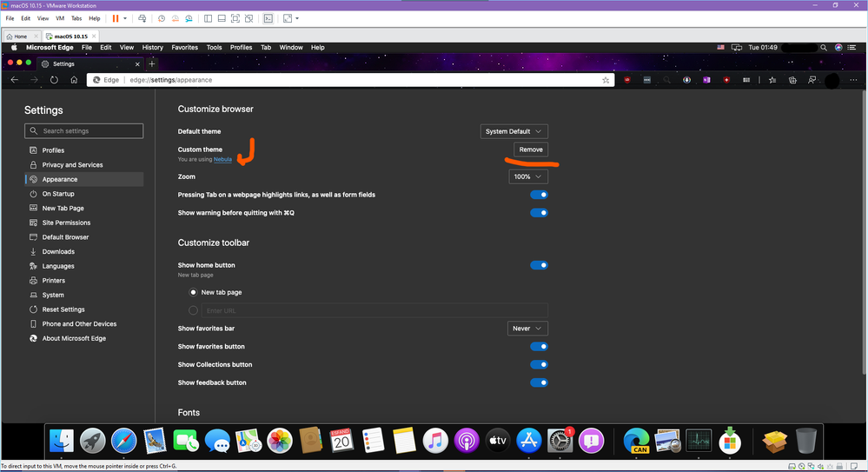Open the Profiles menu in menu bar

241,48
